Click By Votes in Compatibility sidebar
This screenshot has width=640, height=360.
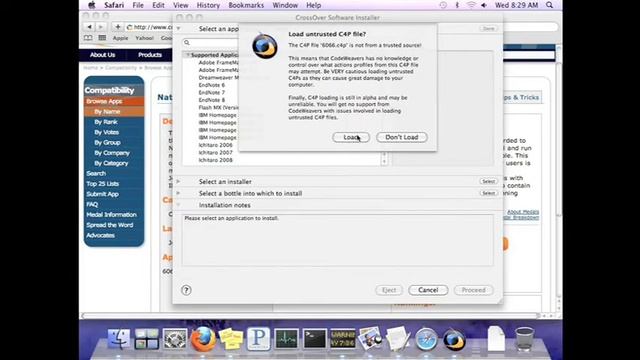(x=107, y=132)
